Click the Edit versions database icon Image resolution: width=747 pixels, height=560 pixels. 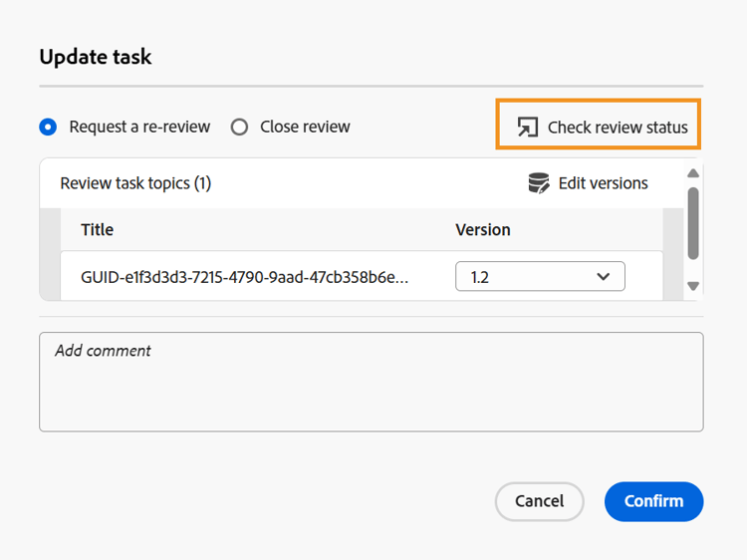(539, 183)
